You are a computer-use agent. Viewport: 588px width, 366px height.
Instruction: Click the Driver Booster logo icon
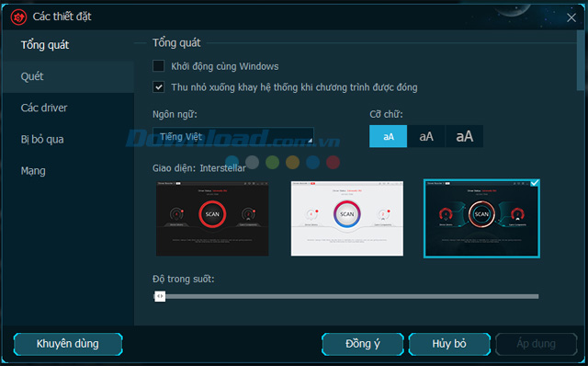point(18,17)
